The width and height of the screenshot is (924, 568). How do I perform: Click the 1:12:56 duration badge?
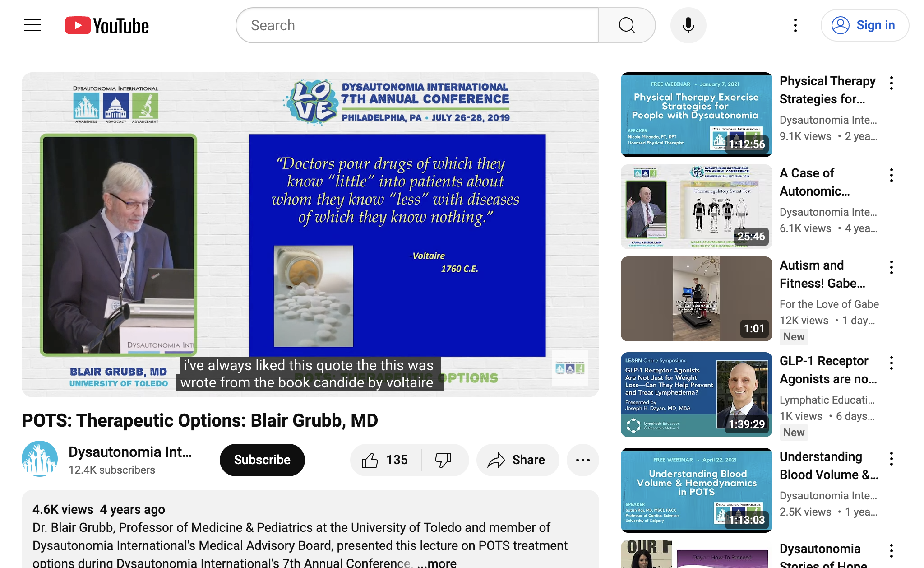[747, 144]
